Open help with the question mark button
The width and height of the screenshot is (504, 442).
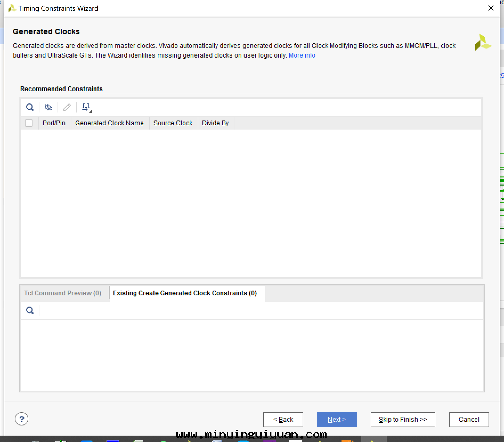(22, 419)
